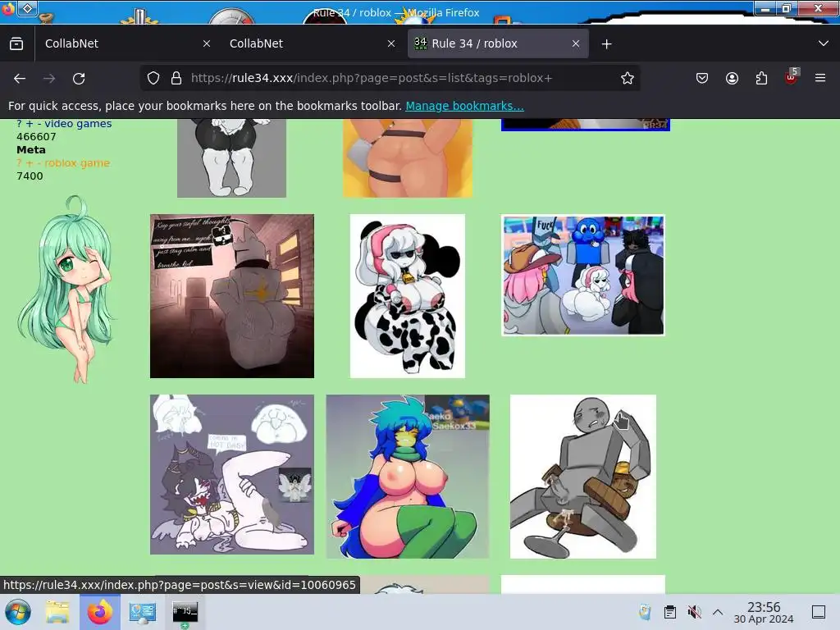The height and width of the screenshot is (630, 840).
Task: Add roblox game tag with plus link
Action: point(30,163)
